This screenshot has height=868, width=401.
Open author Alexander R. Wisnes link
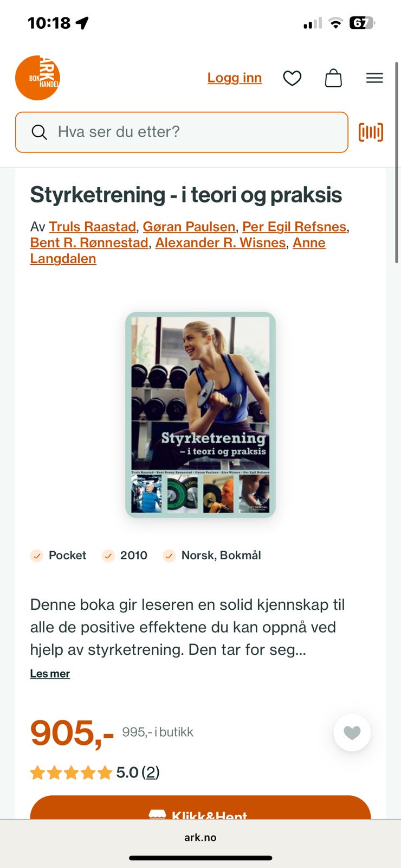221,242
